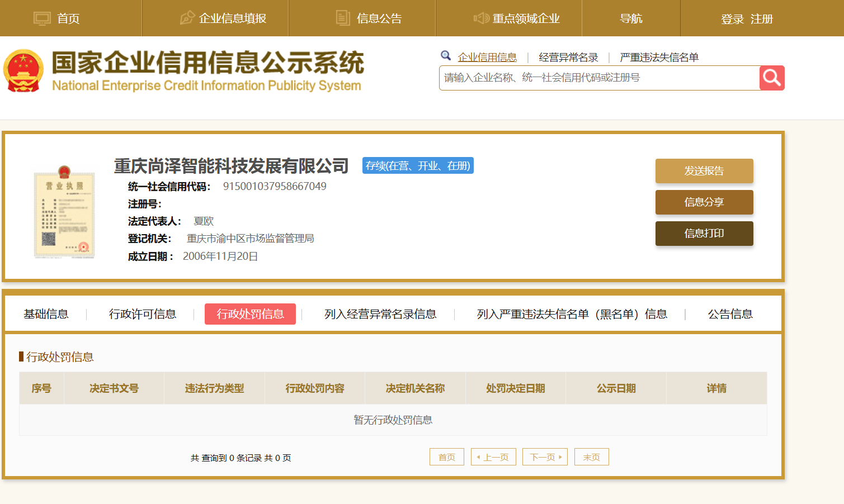Click the small magnifier icon by 企业信用信息
This screenshot has height=504, width=844.
[446, 55]
